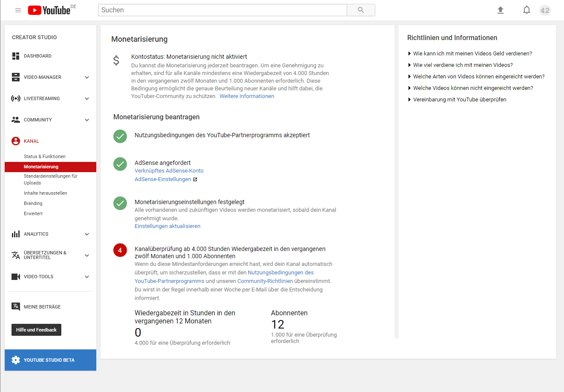The height and width of the screenshot is (392, 564).
Task: Click the Dashboard icon in sidebar
Action: click(16, 56)
